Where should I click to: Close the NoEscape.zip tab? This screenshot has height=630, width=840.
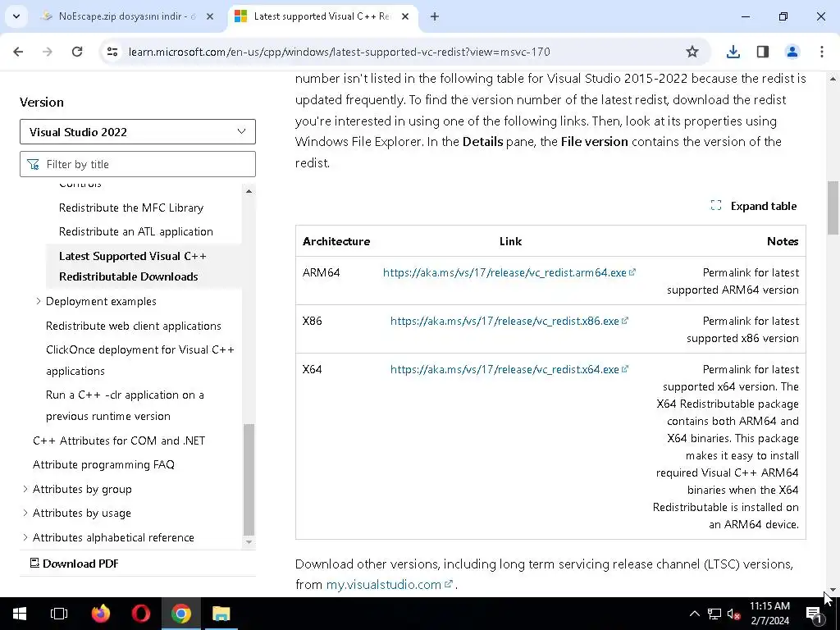[210, 16]
